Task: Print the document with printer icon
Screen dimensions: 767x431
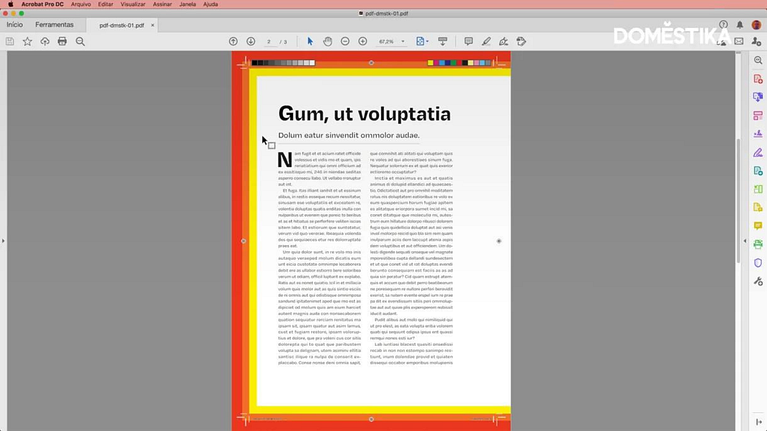Action: (x=62, y=41)
